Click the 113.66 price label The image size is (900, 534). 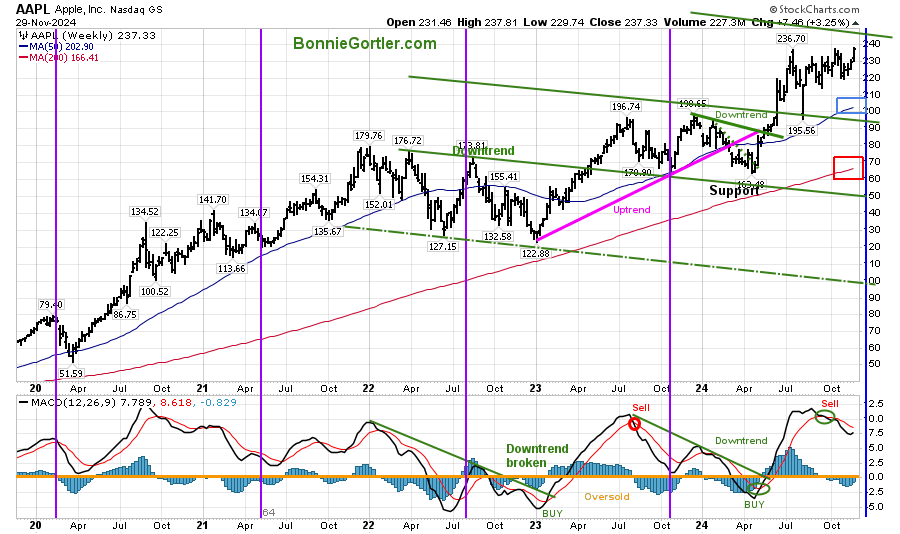(x=231, y=268)
